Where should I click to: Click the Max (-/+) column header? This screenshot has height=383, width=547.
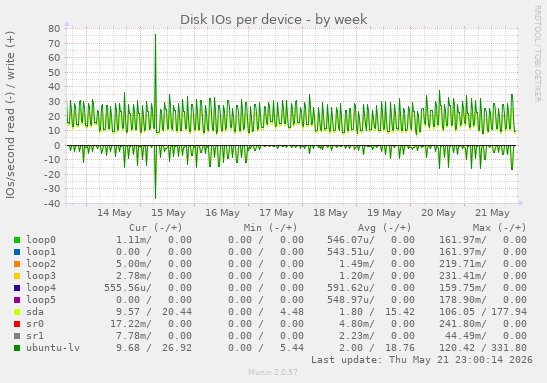pos(499,228)
